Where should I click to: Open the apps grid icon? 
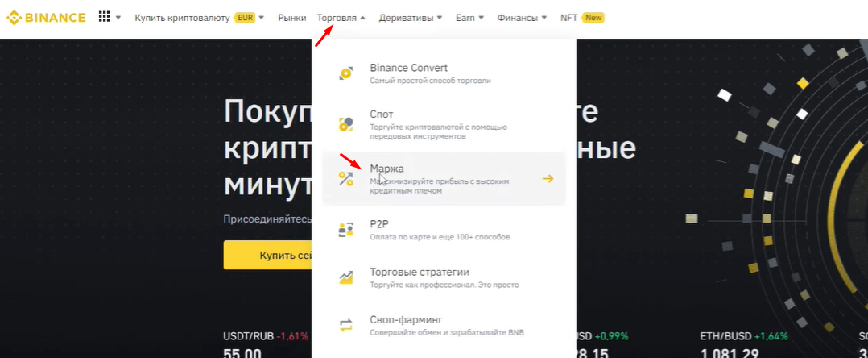(104, 17)
